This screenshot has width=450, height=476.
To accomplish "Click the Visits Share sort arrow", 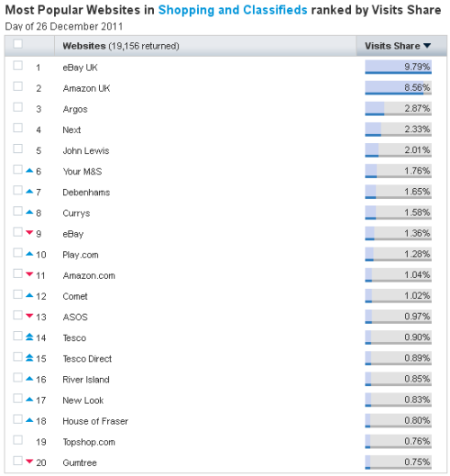I will pyautogui.click(x=427, y=46).
